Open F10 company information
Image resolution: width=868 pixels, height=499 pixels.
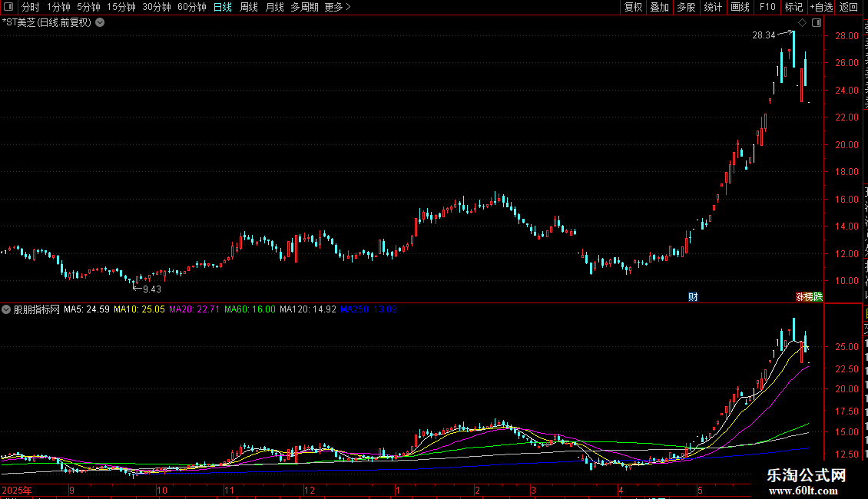coord(767,7)
